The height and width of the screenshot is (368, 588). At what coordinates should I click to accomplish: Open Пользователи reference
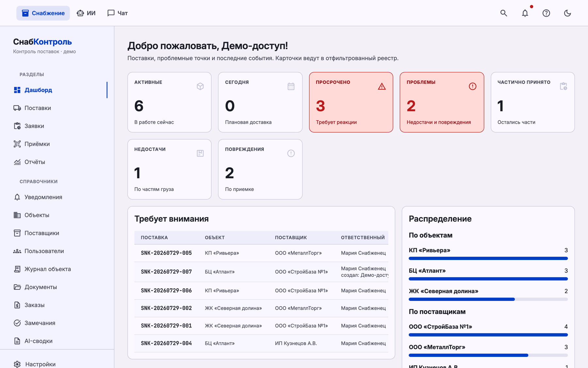(x=57, y=251)
